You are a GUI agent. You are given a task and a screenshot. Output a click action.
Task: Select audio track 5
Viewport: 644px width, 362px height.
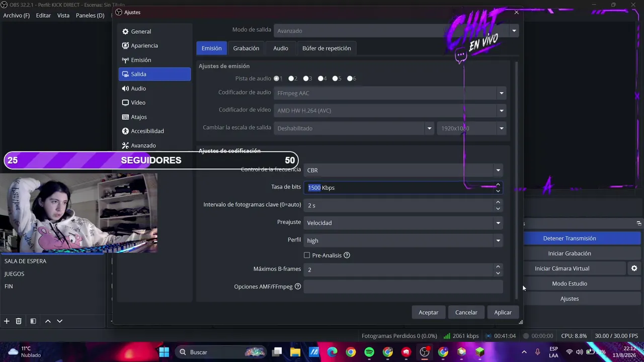335,78
